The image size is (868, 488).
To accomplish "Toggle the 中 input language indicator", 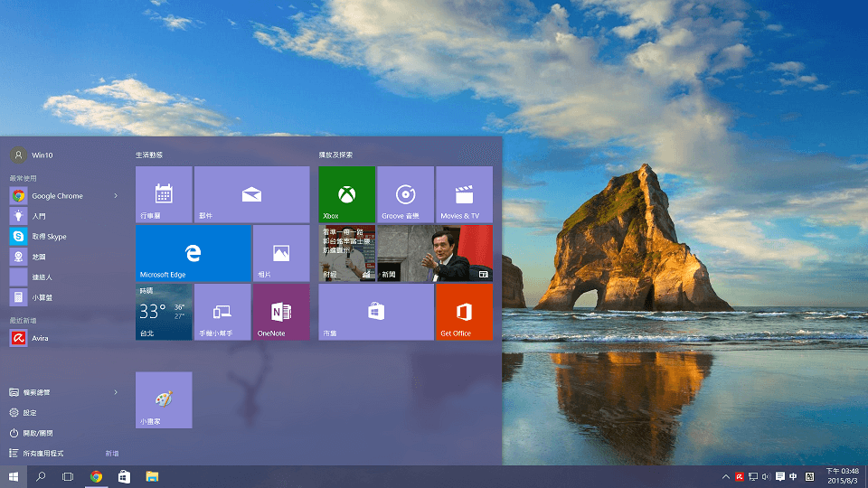I will point(793,476).
